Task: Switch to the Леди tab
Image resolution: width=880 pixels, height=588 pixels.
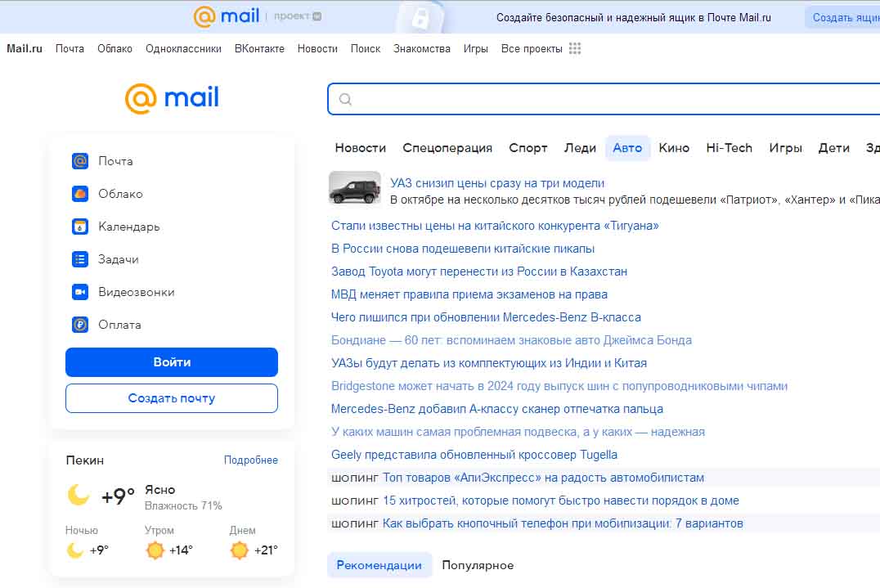Action: (580, 148)
